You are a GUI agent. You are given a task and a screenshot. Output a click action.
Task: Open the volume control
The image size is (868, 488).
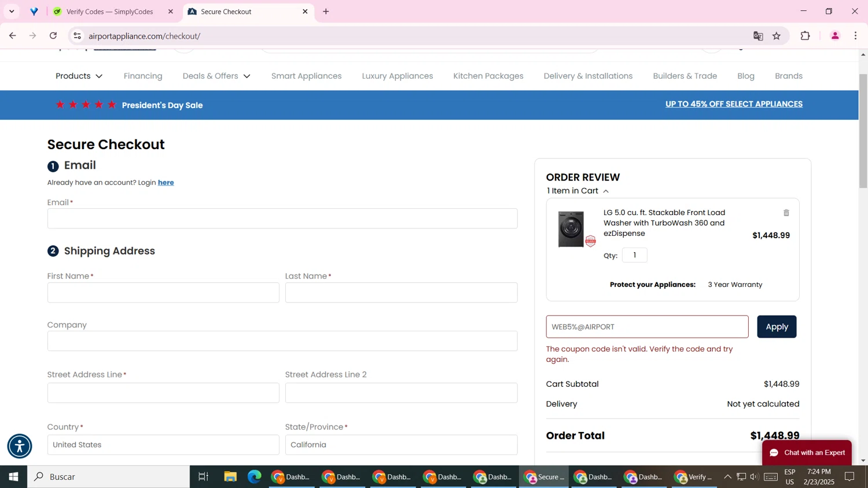coord(754,477)
